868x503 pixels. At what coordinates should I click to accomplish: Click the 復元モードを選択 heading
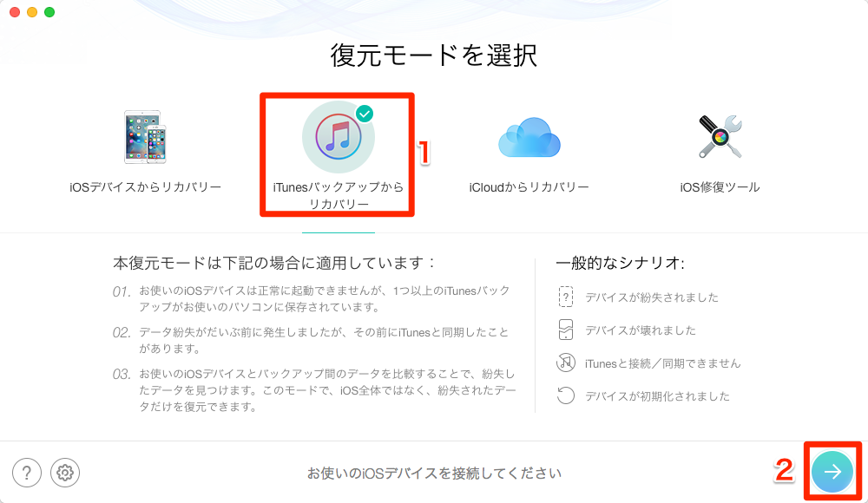pos(434,56)
